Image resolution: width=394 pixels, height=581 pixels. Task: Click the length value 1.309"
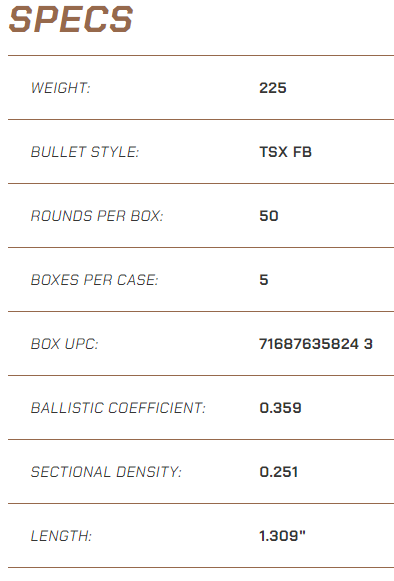(282, 536)
